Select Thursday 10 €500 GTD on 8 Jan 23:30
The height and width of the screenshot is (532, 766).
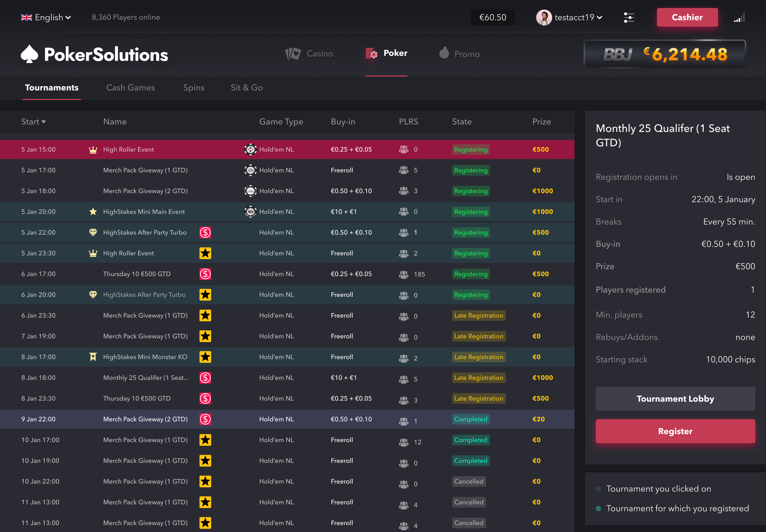(287, 398)
